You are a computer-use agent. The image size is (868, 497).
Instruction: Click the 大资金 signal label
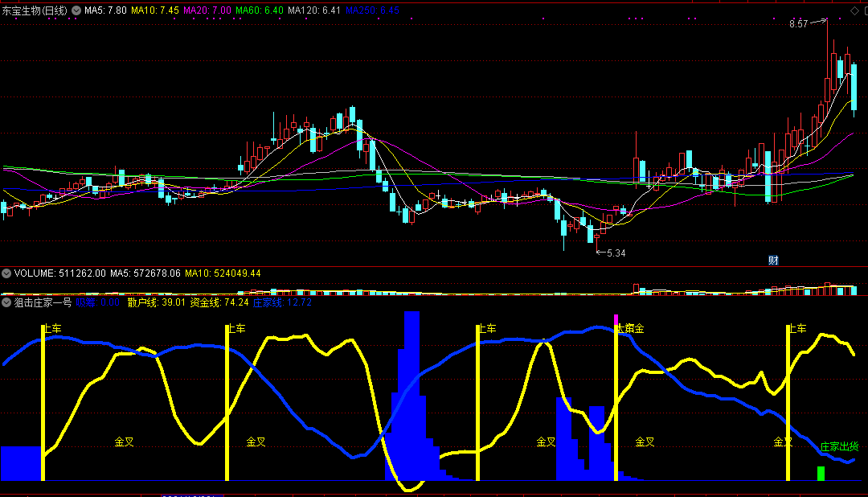[631, 329]
